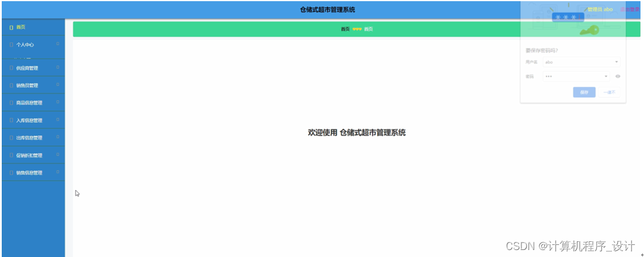Image resolution: width=644 pixels, height=257 pixels.
Task: Open the 销售员管理 sidebar menu
Action: [33, 86]
